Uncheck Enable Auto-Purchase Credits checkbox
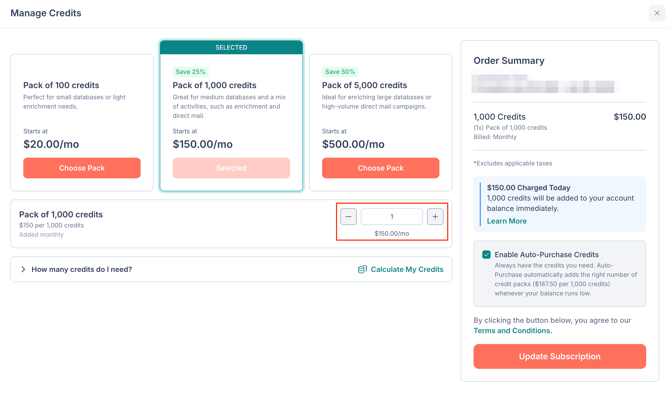This screenshot has height=397, width=670. [x=486, y=255]
